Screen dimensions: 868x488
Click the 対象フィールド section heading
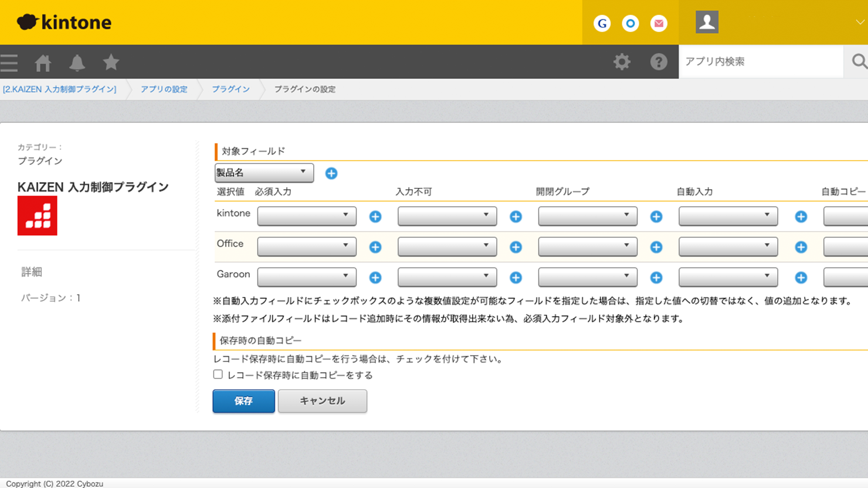pyautogui.click(x=253, y=151)
